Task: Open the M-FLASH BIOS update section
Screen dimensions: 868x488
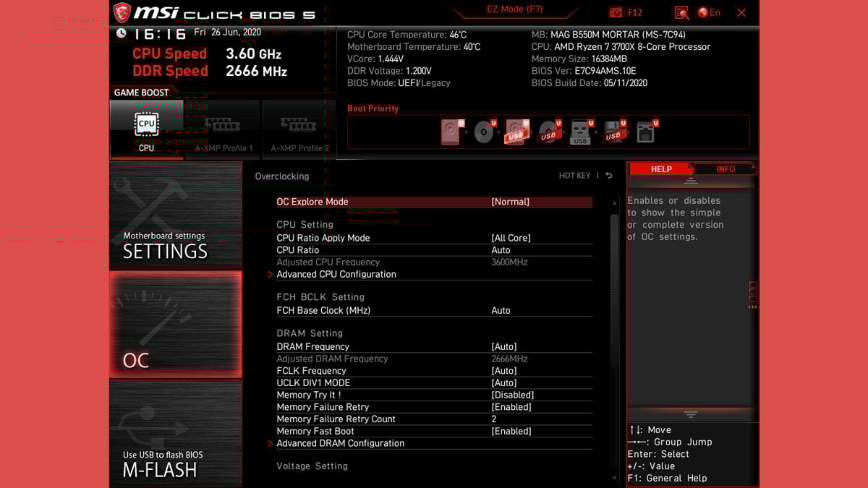Action: tap(176, 433)
